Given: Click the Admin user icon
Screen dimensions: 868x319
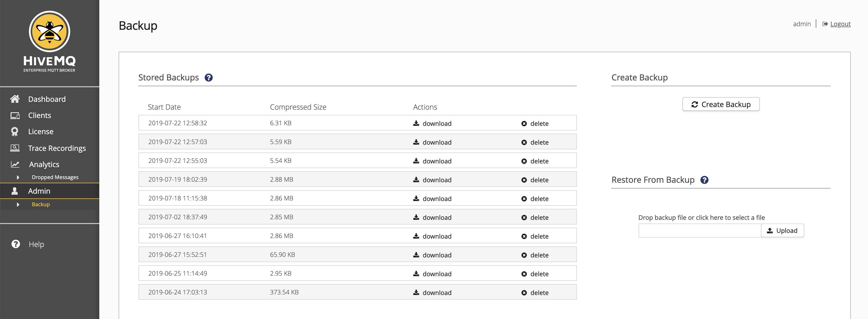Looking at the screenshot, I should click(14, 191).
